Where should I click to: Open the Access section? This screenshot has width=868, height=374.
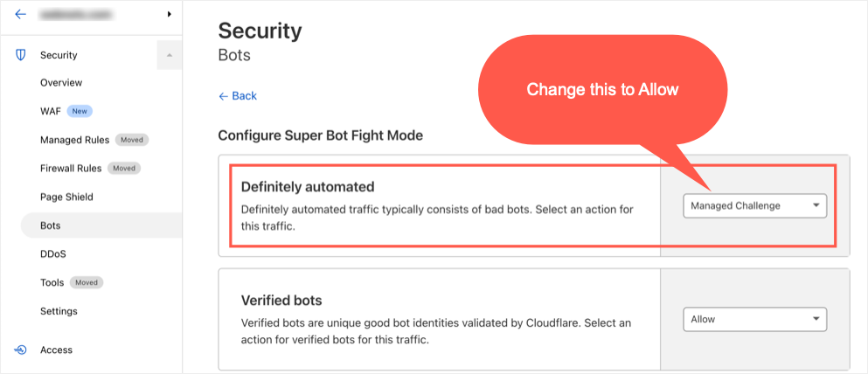coord(56,350)
